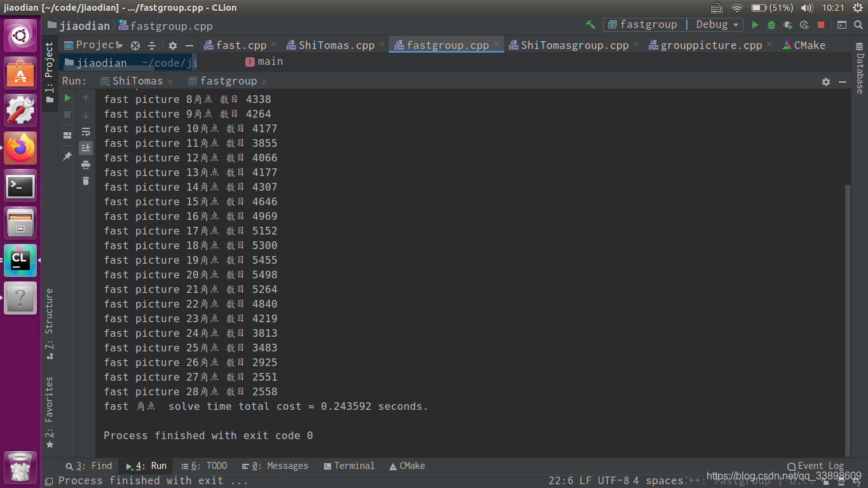Toggle scroll to end of console

tap(86, 148)
